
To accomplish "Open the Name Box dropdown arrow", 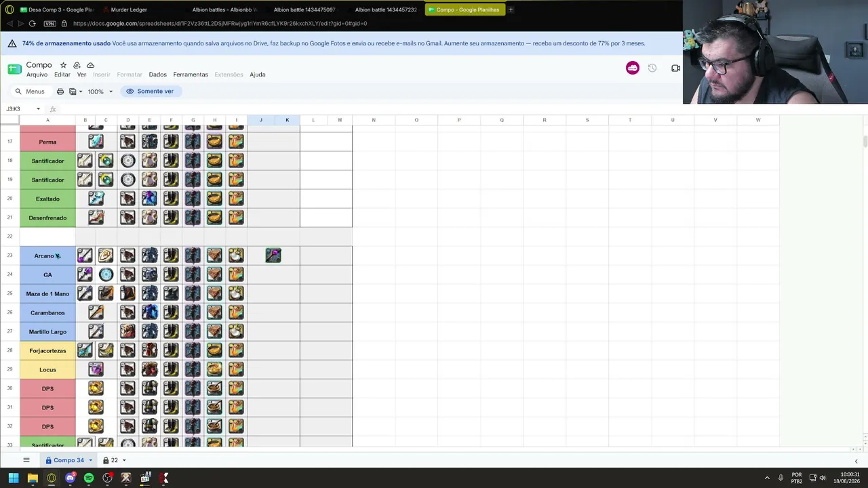I will click(38, 108).
